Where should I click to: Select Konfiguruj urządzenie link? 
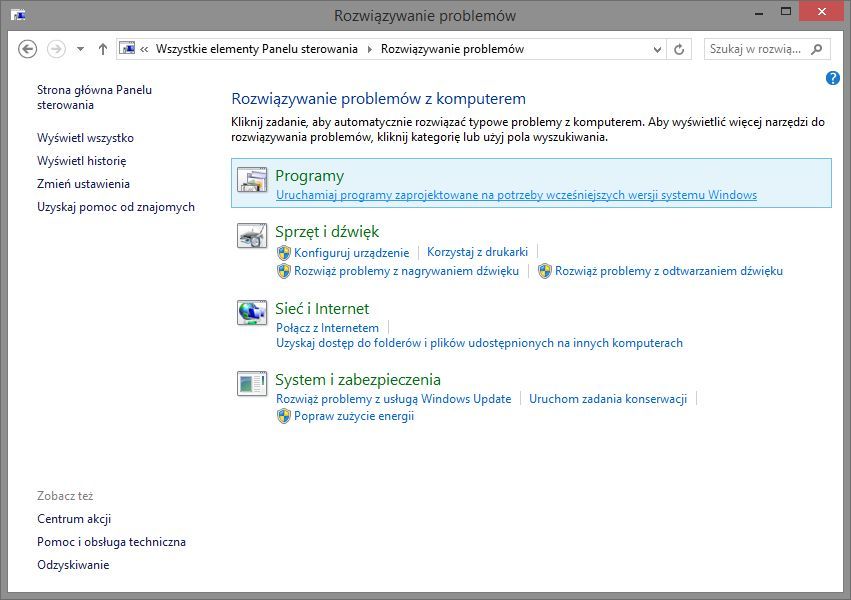click(352, 253)
